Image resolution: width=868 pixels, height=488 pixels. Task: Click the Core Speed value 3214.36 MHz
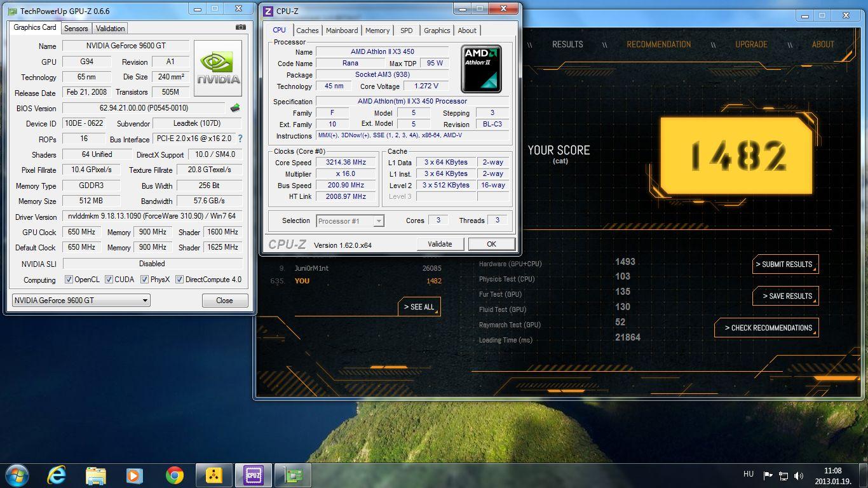point(346,163)
